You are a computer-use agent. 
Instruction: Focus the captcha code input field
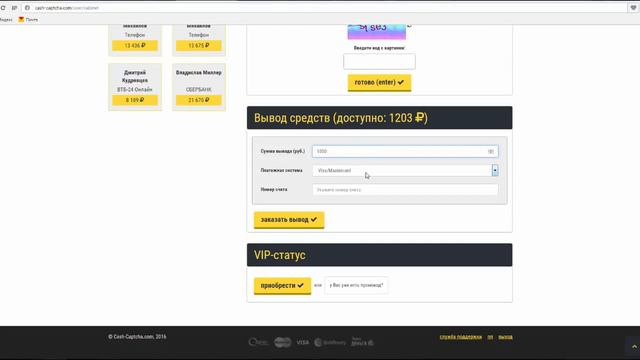379,61
